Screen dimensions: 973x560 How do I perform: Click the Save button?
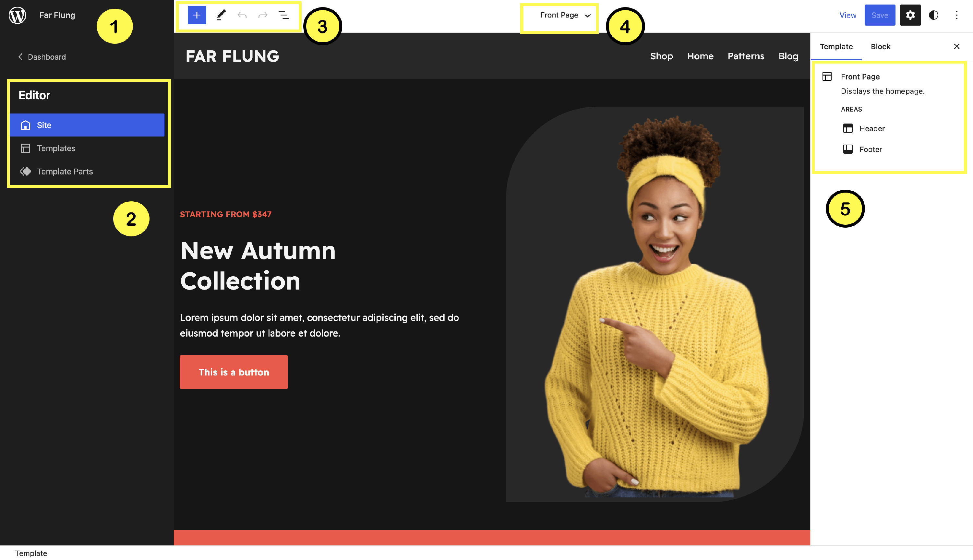tap(880, 15)
